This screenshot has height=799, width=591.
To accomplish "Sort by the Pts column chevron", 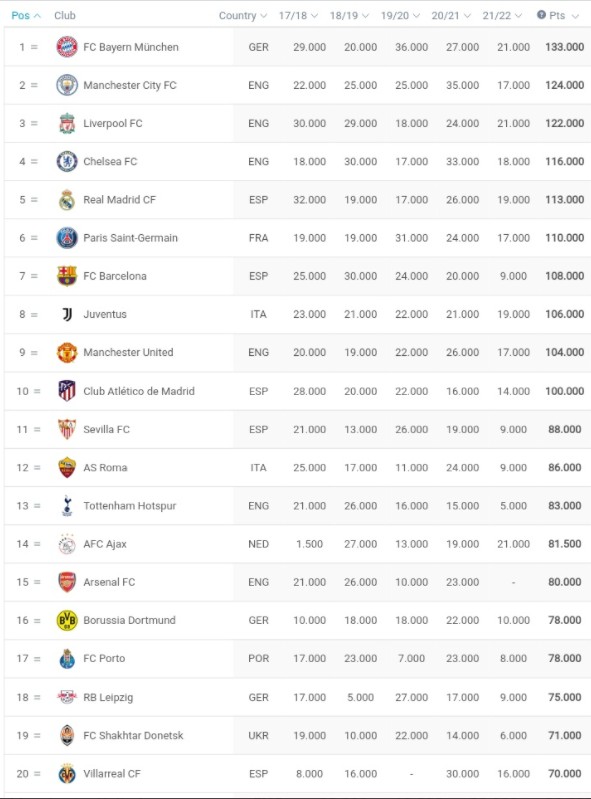I will [575, 16].
